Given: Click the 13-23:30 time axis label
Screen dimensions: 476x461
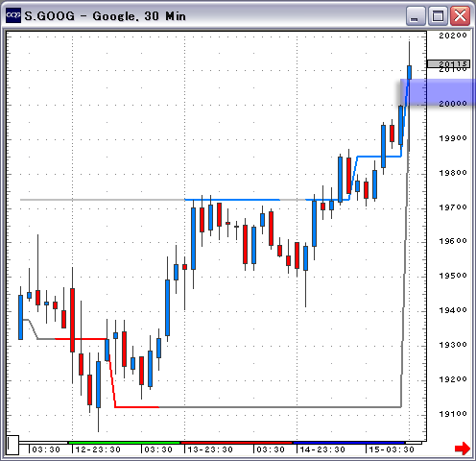Looking at the screenshot, I should (x=210, y=449).
